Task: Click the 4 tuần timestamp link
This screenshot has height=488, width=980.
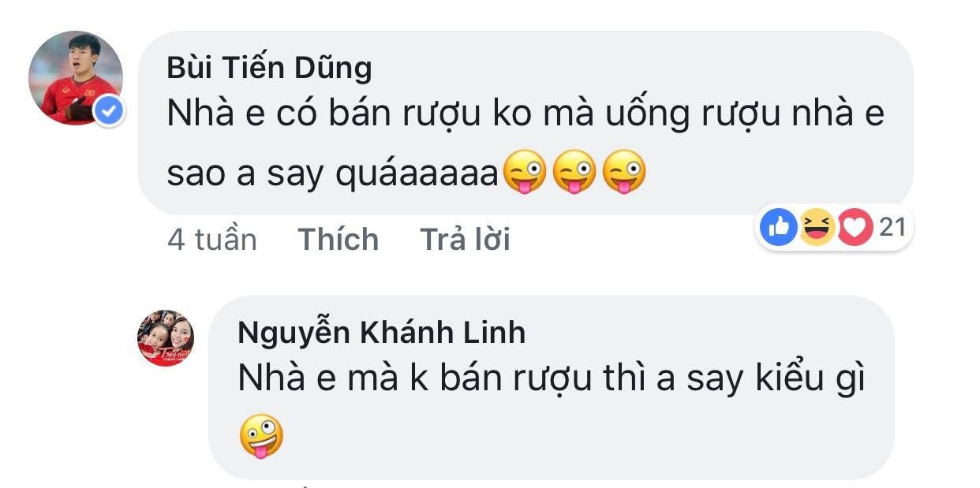Action: [211, 240]
